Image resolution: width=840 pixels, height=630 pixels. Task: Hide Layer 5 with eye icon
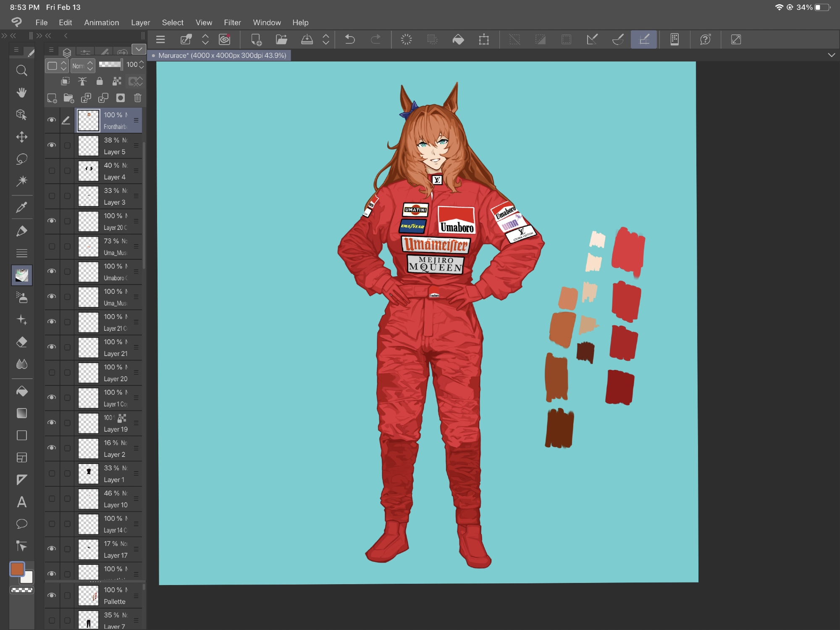coord(52,145)
